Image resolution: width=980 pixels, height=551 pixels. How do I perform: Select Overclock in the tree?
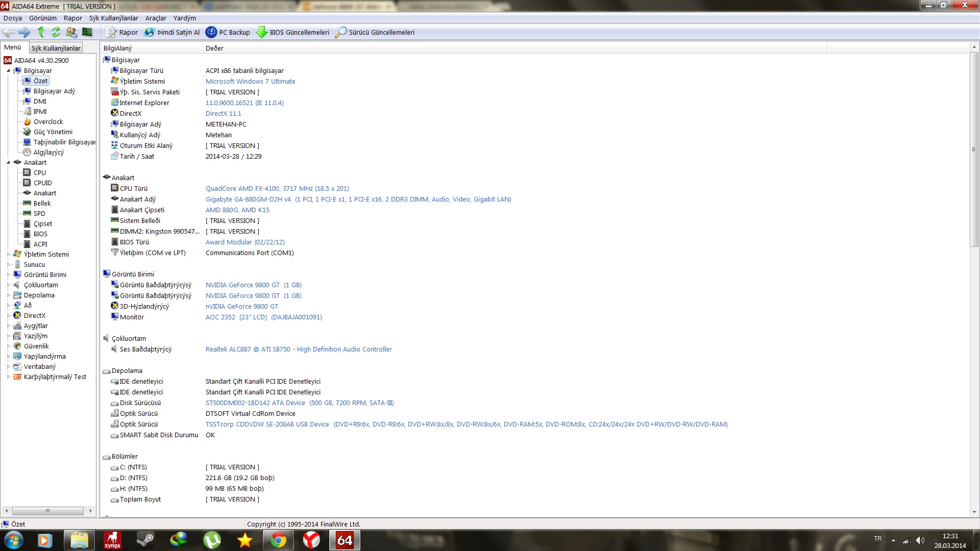(48, 121)
